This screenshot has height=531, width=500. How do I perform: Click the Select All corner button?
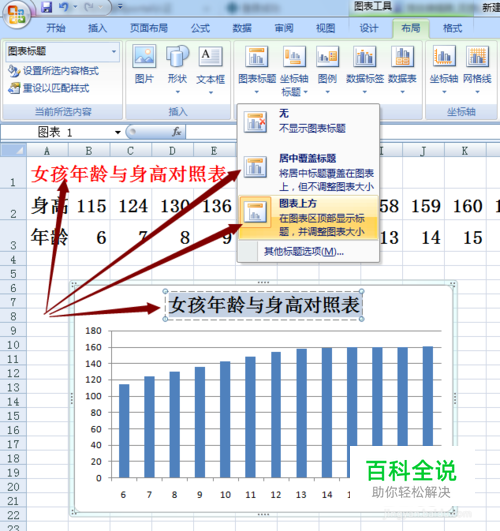(x=14, y=150)
